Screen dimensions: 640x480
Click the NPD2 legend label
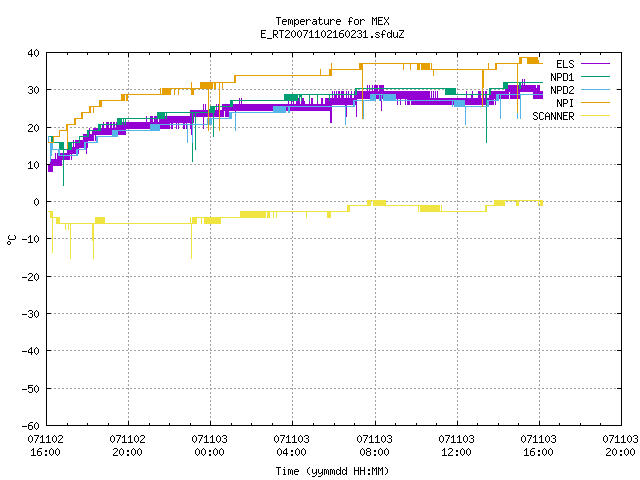tap(562, 90)
